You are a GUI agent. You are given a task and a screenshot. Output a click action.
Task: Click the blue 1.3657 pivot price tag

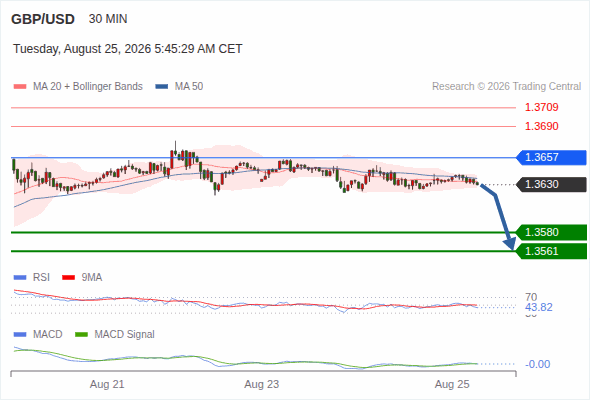coord(551,157)
